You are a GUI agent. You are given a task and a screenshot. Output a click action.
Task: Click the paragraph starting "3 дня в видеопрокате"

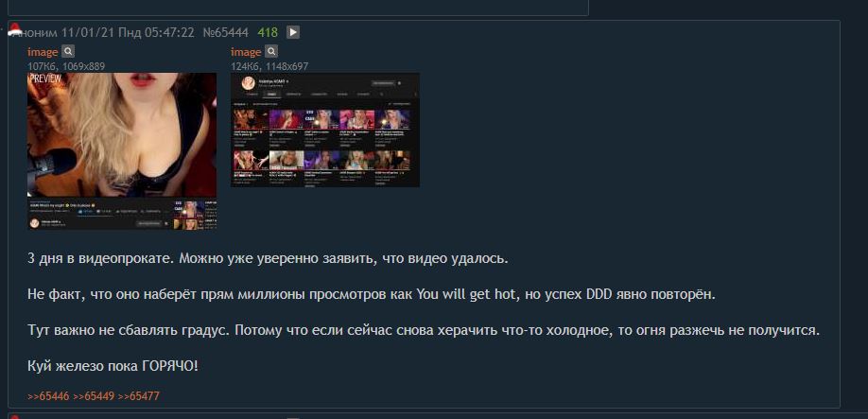(x=268, y=259)
